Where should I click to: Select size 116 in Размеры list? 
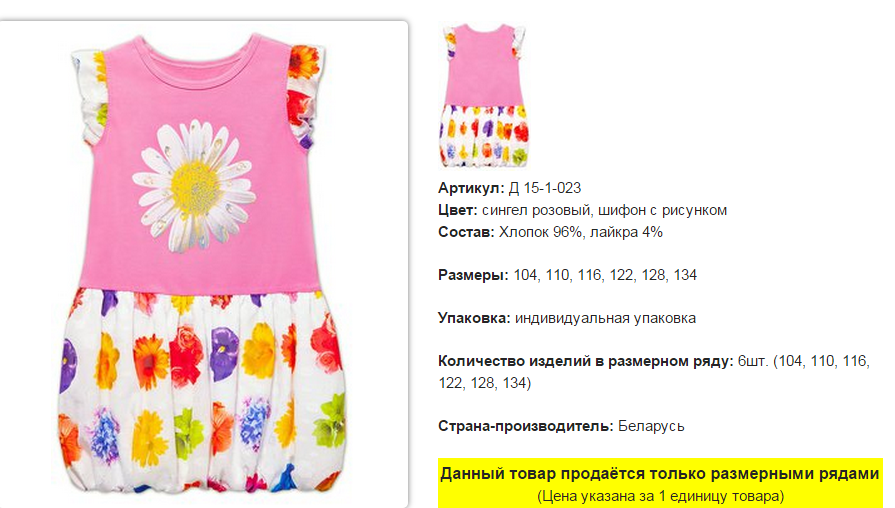589,275
